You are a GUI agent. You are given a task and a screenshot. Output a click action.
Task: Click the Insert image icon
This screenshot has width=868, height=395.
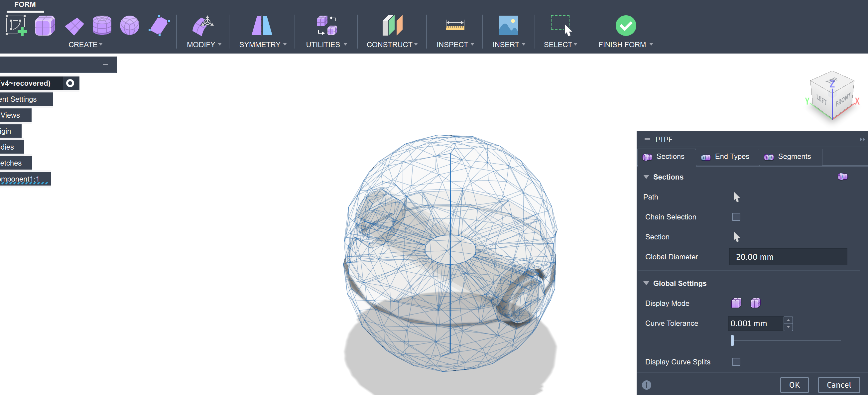point(508,26)
